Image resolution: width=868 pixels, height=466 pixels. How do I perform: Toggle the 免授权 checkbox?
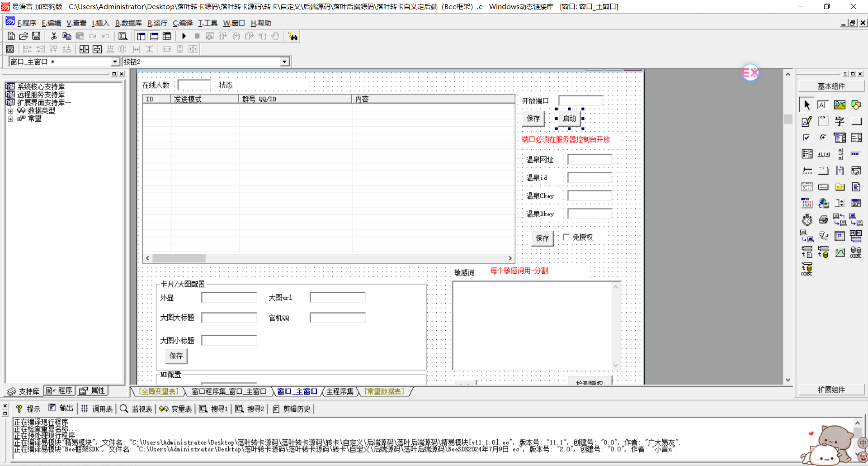tap(566, 237)
